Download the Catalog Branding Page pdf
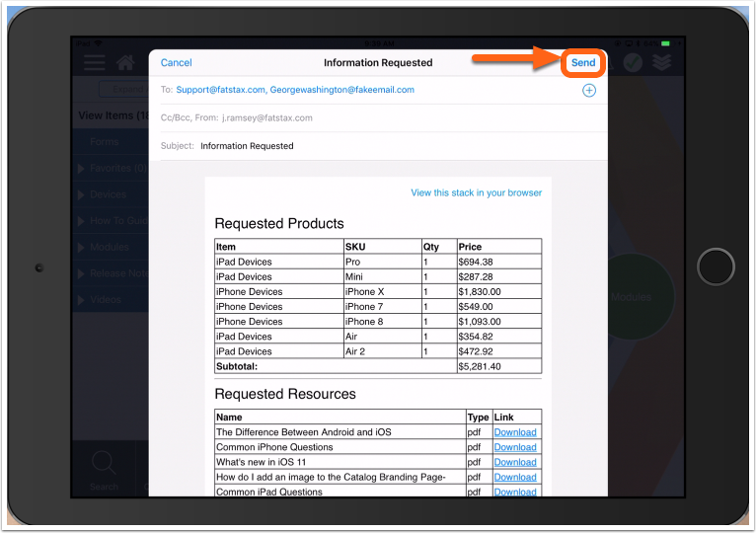Screen dimensions: 756x533 pyautogui.click(x=515, y=477)
